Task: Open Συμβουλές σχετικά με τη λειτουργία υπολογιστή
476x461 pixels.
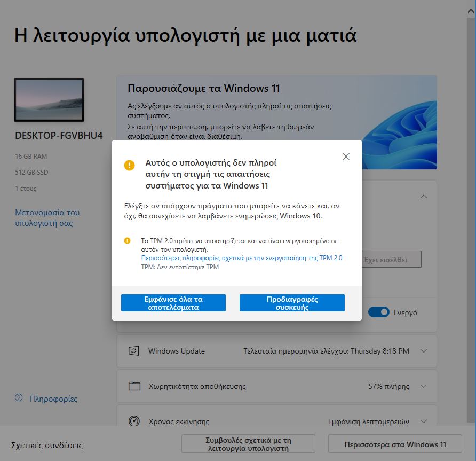Action: click(x=248, y=444)
